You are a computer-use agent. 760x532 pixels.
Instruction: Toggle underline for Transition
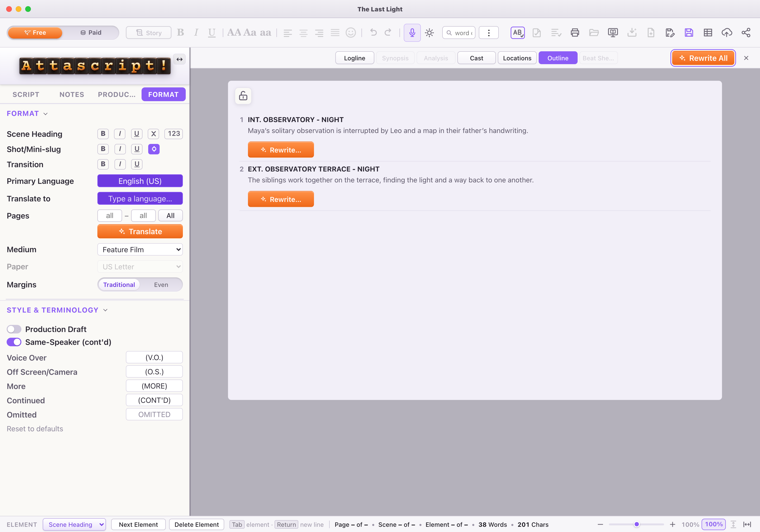click(x=136, y=164)
